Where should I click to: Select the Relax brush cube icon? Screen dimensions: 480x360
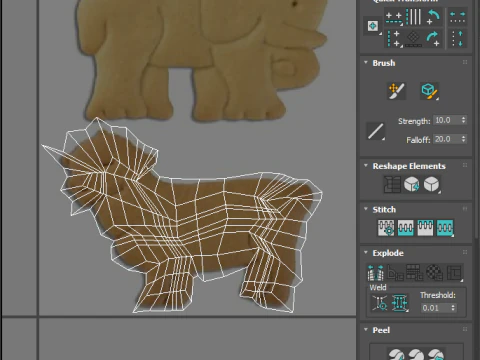click(429, 91)
